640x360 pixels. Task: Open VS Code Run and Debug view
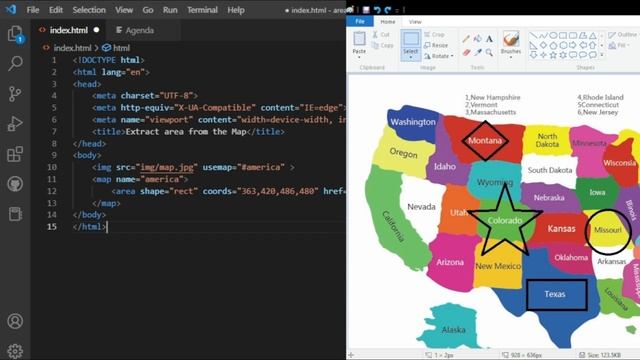click(15, 124)
